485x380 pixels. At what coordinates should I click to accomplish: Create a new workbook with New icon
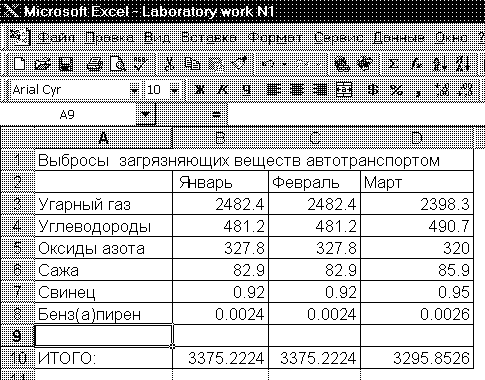(x=19, y=63)
